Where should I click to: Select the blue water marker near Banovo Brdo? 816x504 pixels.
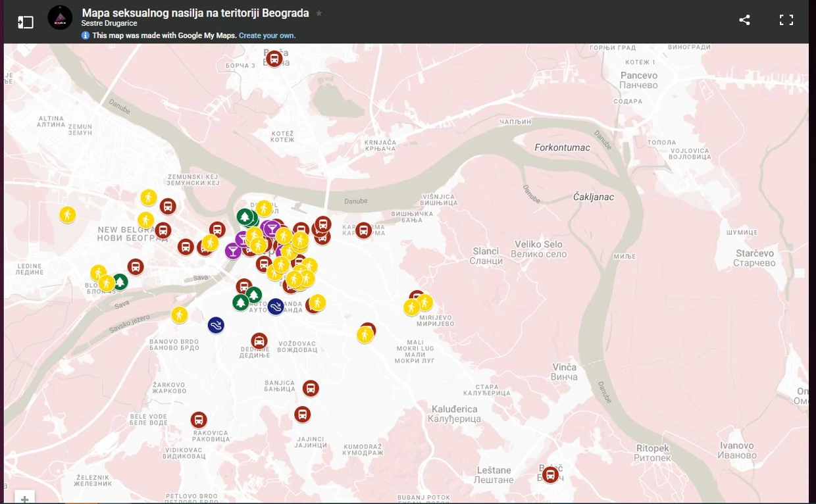click(216, 325)
